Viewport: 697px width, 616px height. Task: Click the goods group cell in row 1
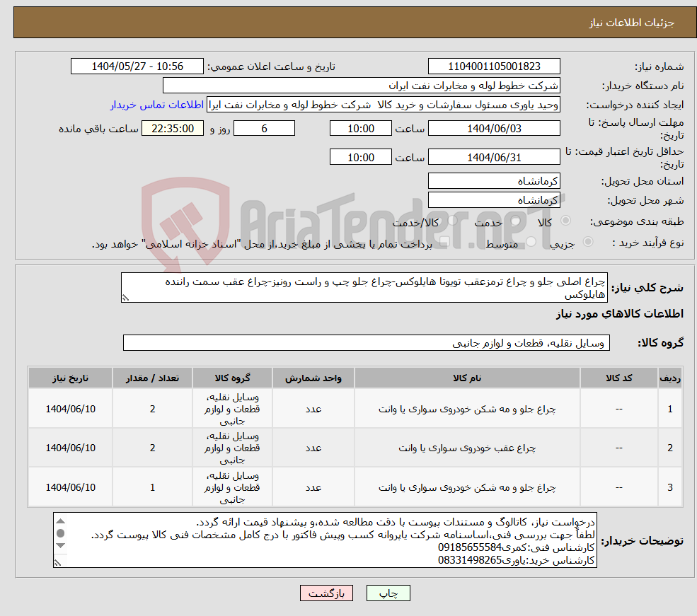[232, 409]
